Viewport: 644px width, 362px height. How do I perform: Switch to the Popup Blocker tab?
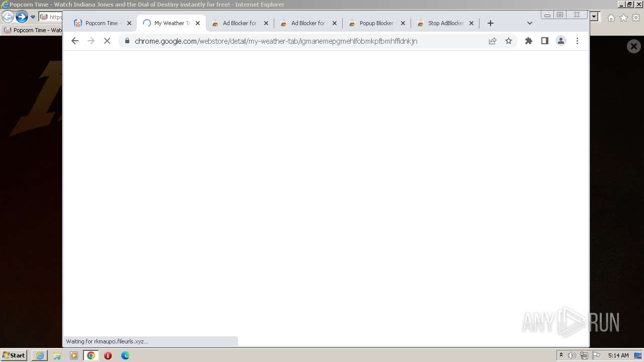pyautogui.click(x=376, y=23)
